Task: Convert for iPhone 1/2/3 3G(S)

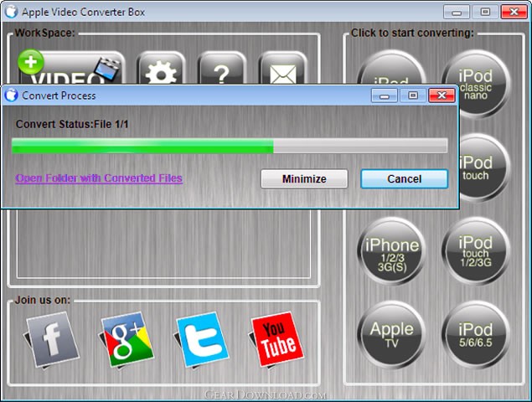Action: (391, 251)
